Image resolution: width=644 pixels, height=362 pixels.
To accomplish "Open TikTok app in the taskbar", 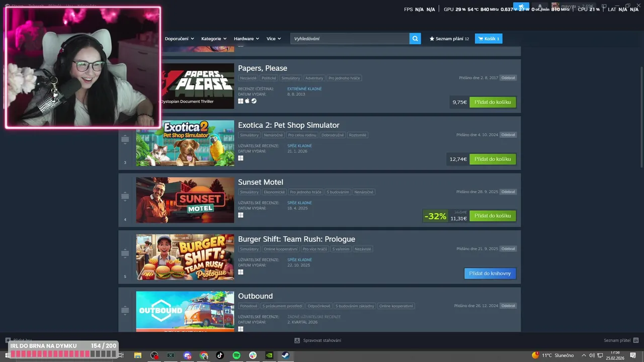I will (220, 355).
